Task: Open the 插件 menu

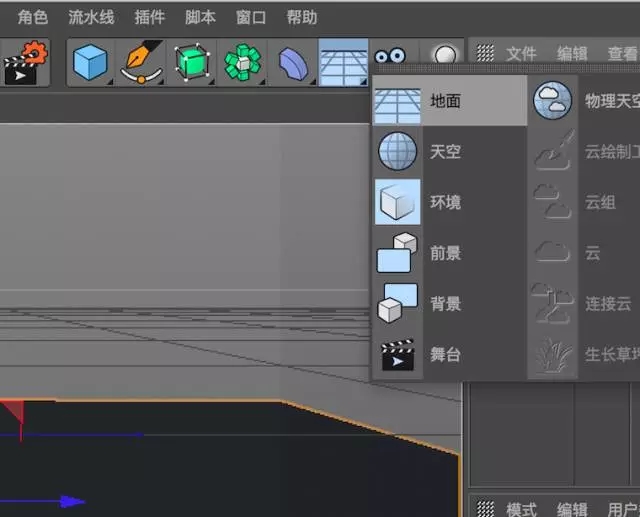Action: (149, 18)
